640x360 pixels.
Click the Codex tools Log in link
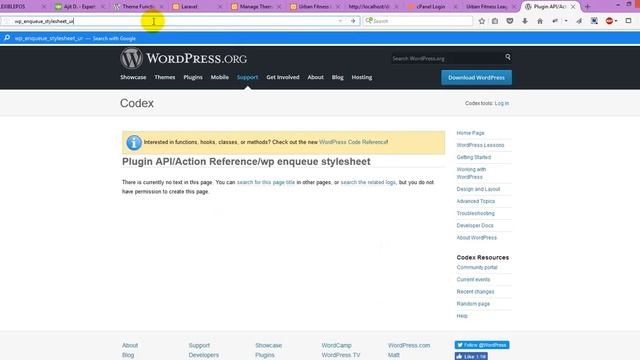pos(502,103)
